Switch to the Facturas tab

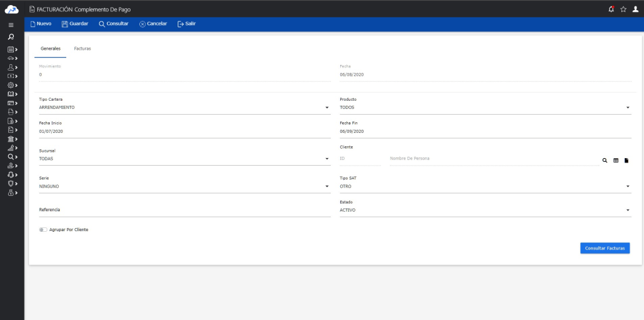click(x=83, y=49)
